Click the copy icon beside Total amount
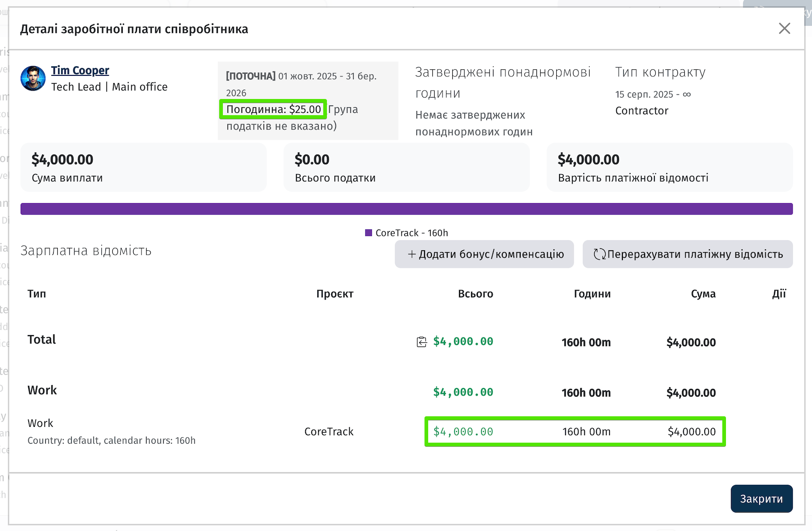 point(421,342)
